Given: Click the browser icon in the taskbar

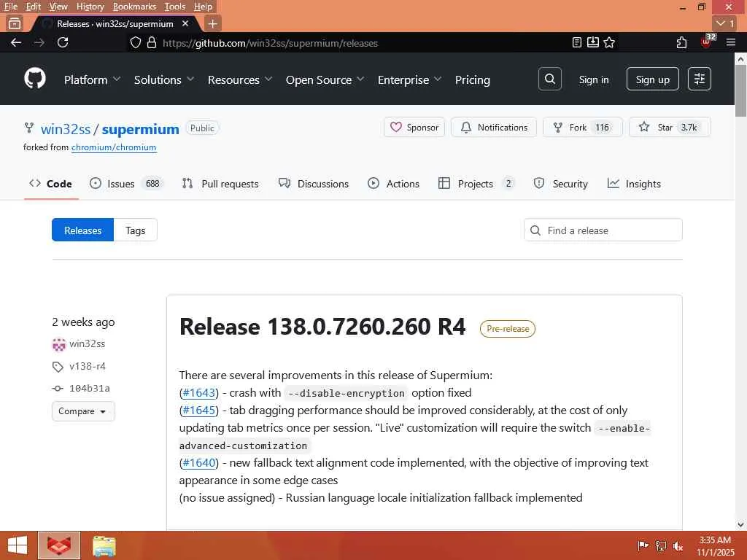Looking at the screenshot, I should point(59,545).
